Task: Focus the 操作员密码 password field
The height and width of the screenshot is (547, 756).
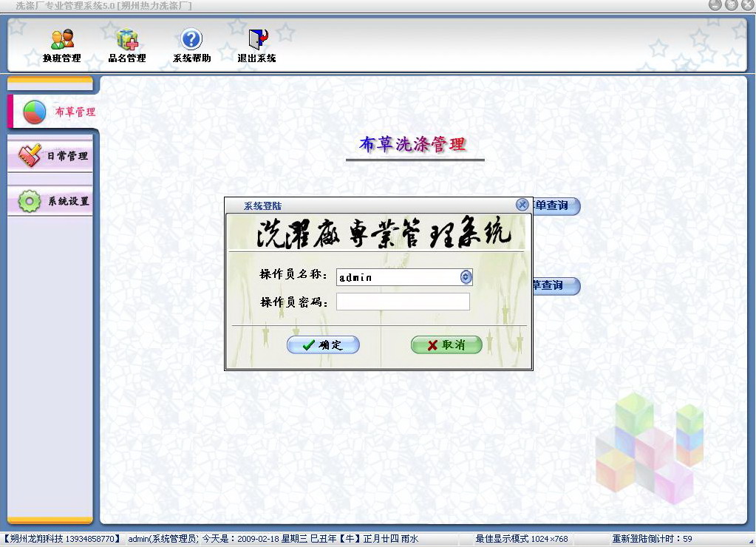Action: point(403,302)
